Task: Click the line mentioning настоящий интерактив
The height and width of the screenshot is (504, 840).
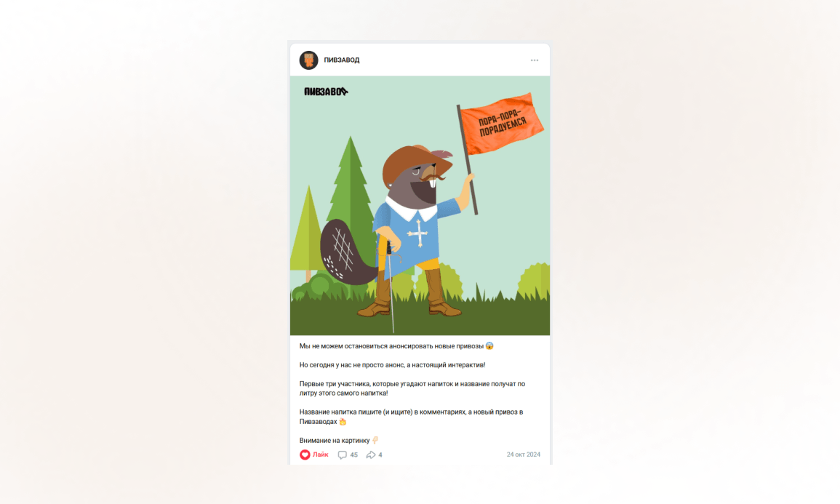Action: click(392, 365)
